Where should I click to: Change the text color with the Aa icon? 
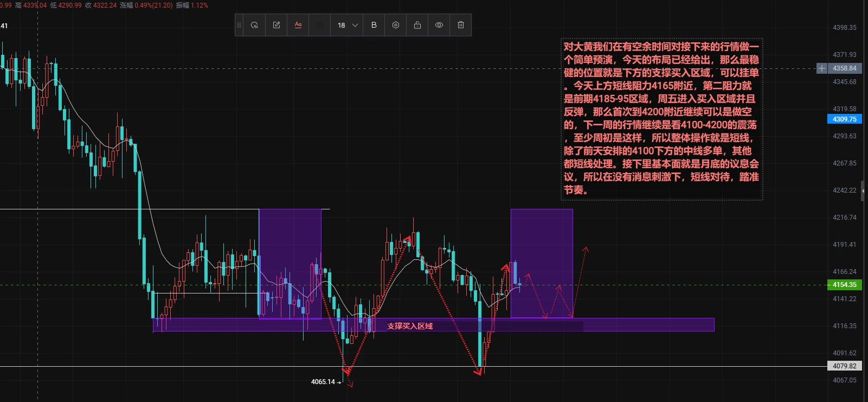click(x=298, y=25)
